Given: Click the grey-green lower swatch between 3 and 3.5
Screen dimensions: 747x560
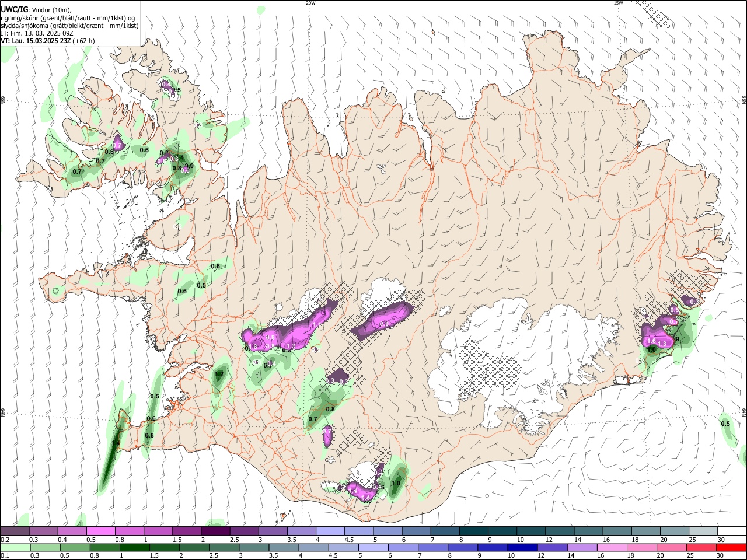Looking at the screenshot, I should point(254,547).
